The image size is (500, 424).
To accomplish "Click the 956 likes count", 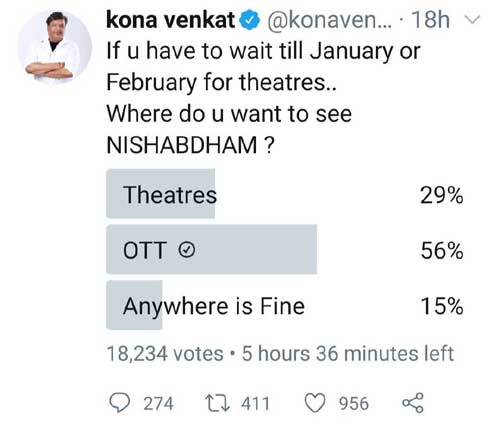I will point(354,403).
